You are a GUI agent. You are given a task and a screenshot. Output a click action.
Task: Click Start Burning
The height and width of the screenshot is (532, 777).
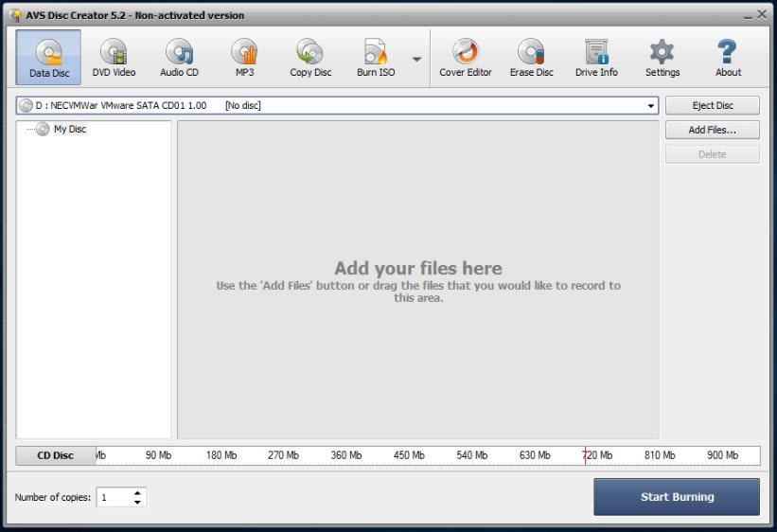[677, 497]
